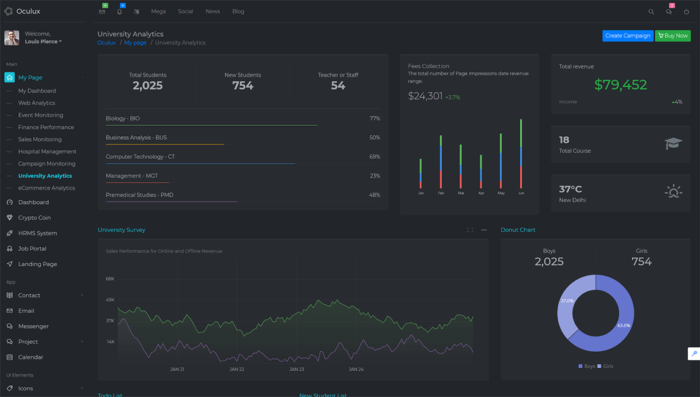Screen dimensions: 700x397
Task: Toggle the Boys legend in Donut Chart
Action: (x=586, y=366)
